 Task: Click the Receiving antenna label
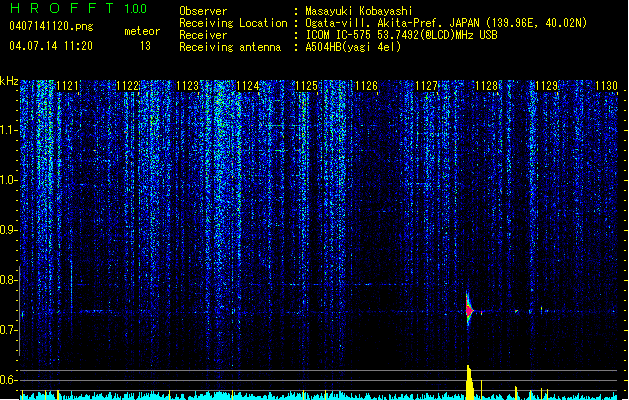point(230,47)
